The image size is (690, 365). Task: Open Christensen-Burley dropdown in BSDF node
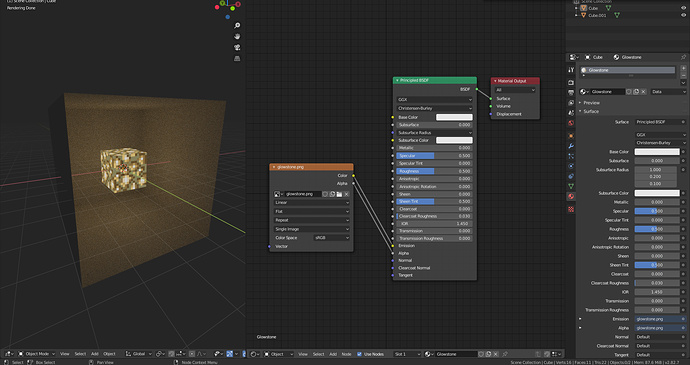(x=434, y=108)
